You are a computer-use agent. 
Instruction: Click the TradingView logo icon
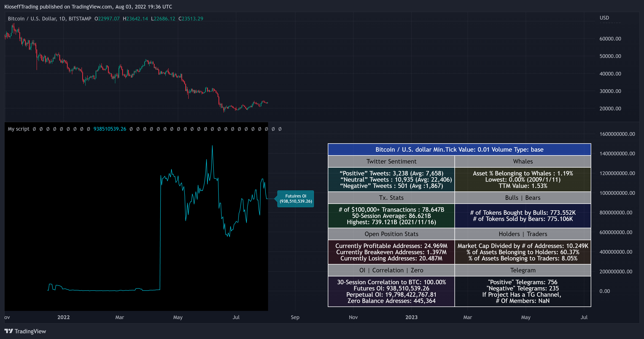point(9,331)
